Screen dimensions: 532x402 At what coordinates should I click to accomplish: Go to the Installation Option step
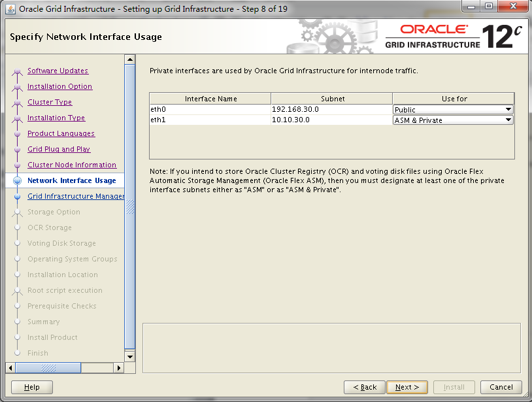coord(59,86)
